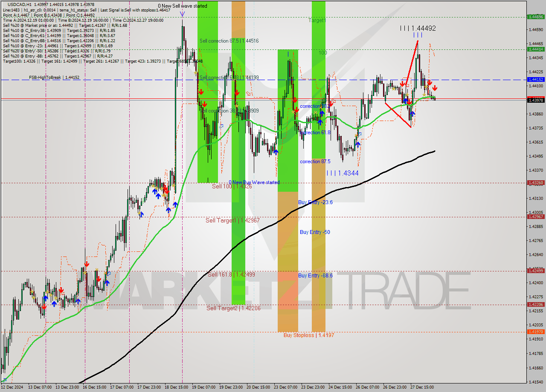The image size is (546, 392).
Task: Click the red 1.42967 price tag
Action: [x=536, y=216]
